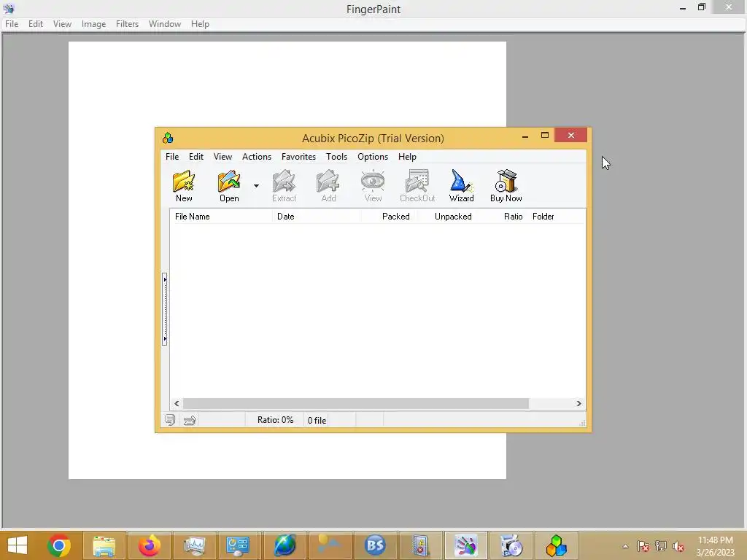This screenshot has width=747, height=560.
Task: Open the Windows Start button
Action: [18, 545]
